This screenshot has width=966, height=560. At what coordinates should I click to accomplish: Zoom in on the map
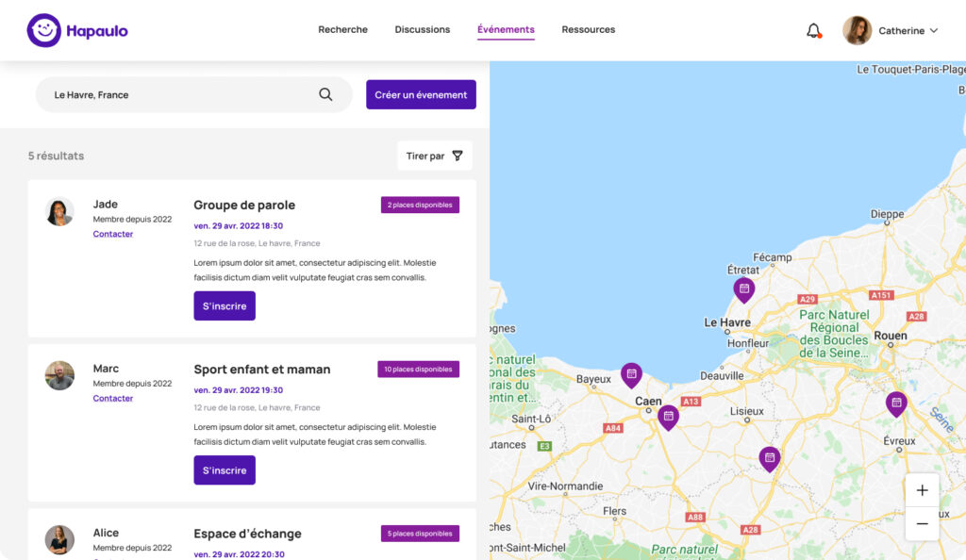[x=922, y=490]
